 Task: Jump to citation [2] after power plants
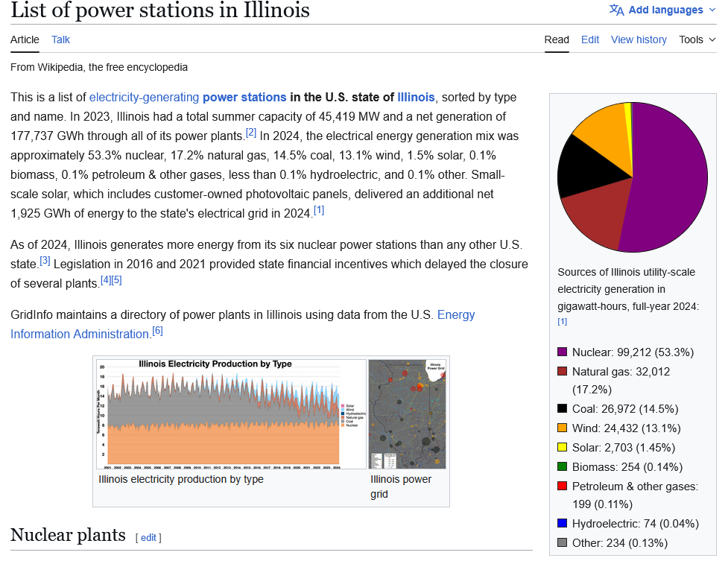pyautogui.click(x=250, y=133)
